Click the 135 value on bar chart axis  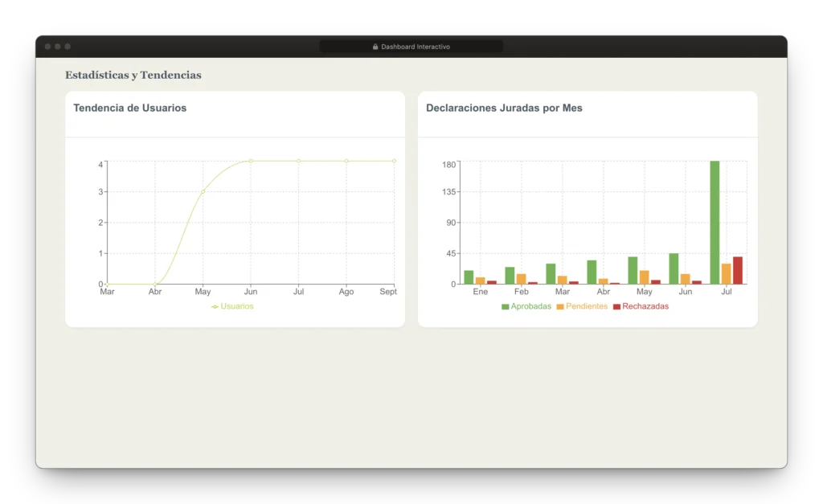(x=448, y=192)
